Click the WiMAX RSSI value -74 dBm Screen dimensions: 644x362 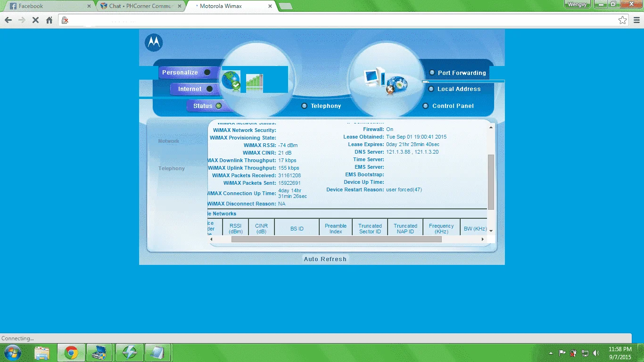click(288, 145)
